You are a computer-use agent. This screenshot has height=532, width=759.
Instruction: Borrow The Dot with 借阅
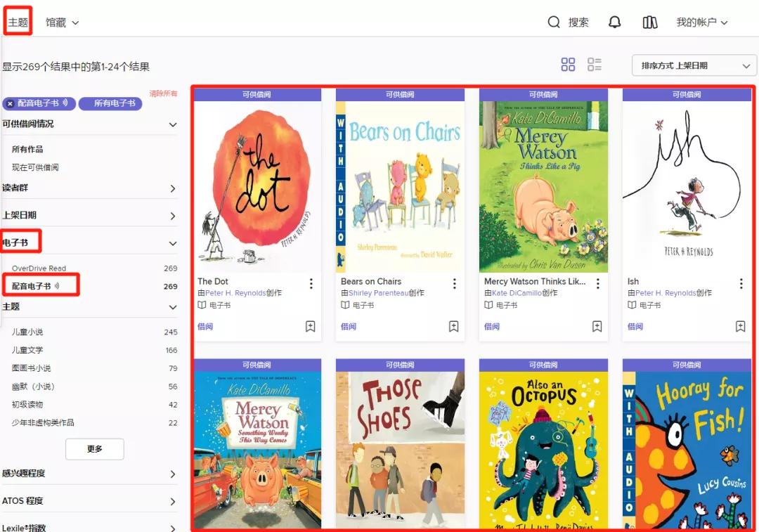click(205, 327)
